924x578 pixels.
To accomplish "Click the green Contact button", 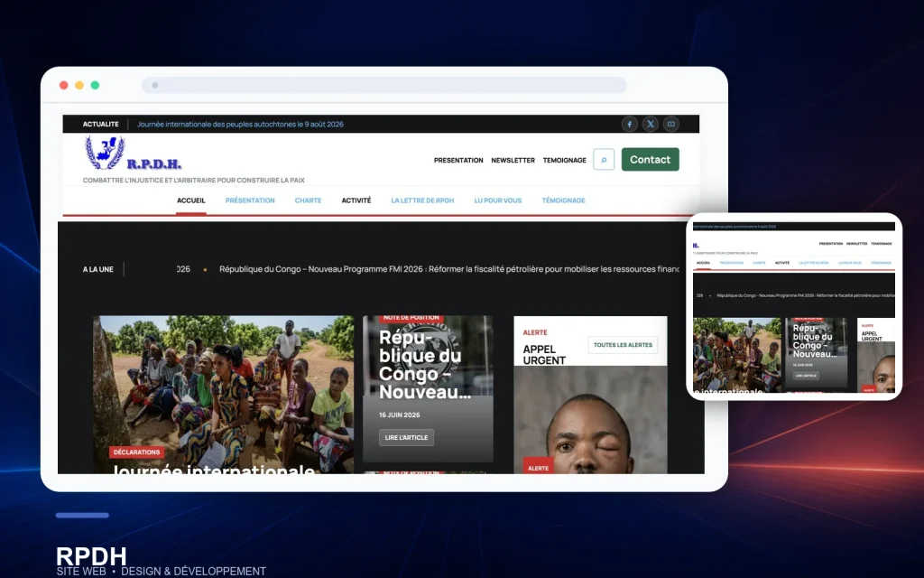I will [650, 159].
